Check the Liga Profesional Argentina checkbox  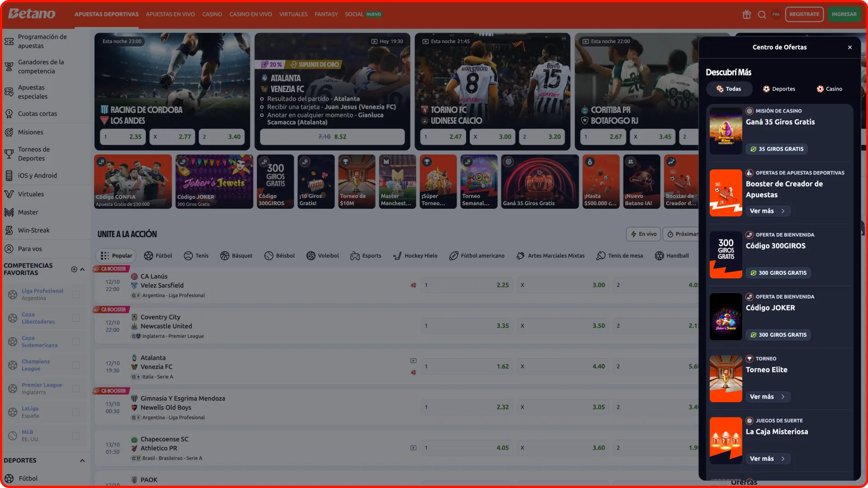coord(76,295)
